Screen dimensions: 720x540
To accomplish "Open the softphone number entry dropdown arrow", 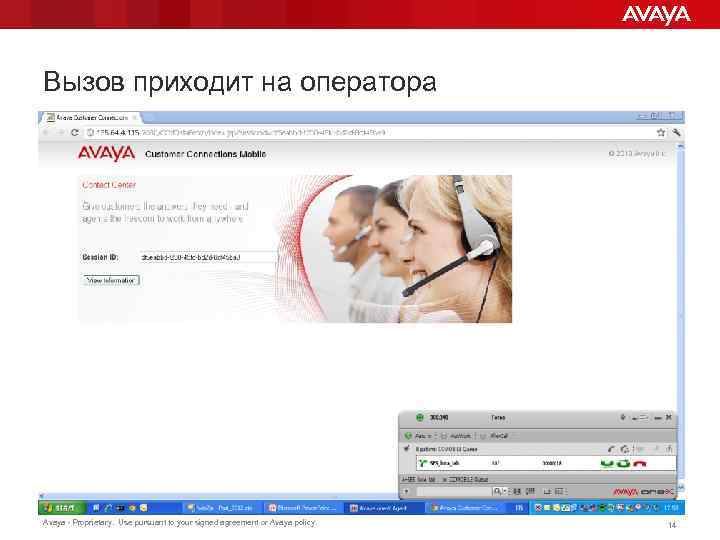I will click(406, 491).
